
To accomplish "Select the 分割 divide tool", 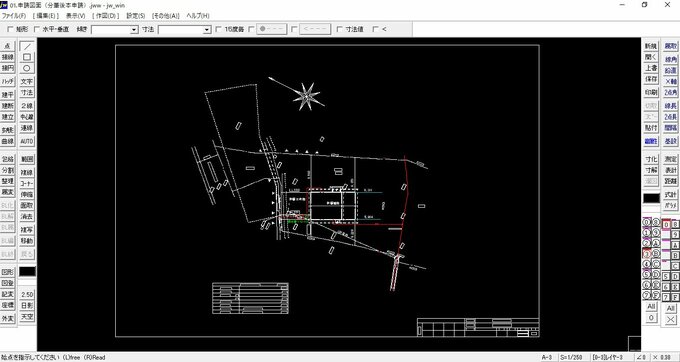I will point(7,170).
